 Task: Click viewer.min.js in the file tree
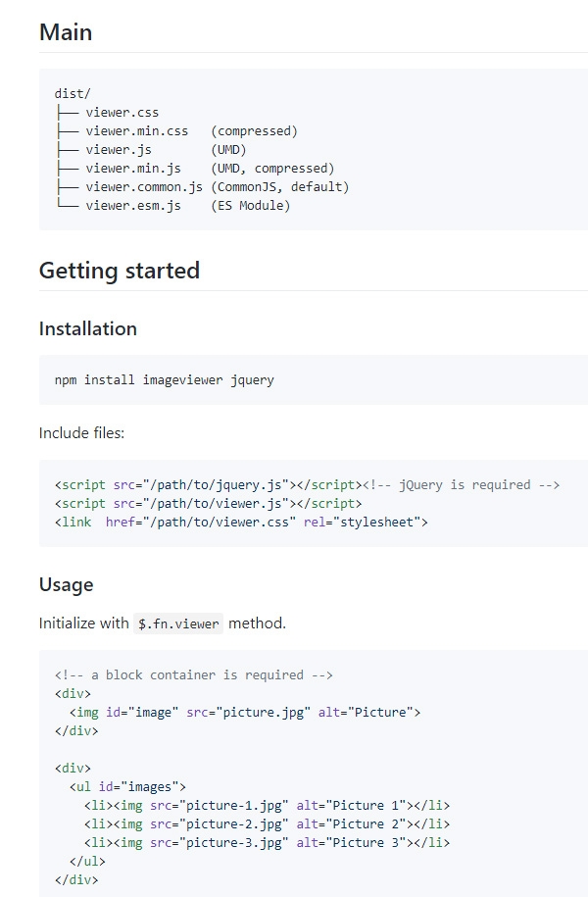point(133,169)
